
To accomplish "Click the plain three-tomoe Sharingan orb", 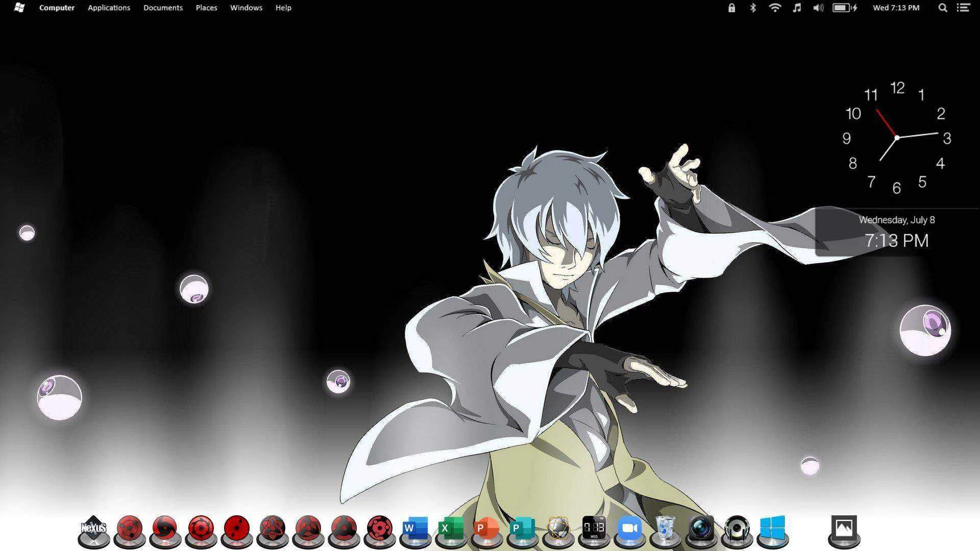I will pyautogui.click(x=129, y=529).
